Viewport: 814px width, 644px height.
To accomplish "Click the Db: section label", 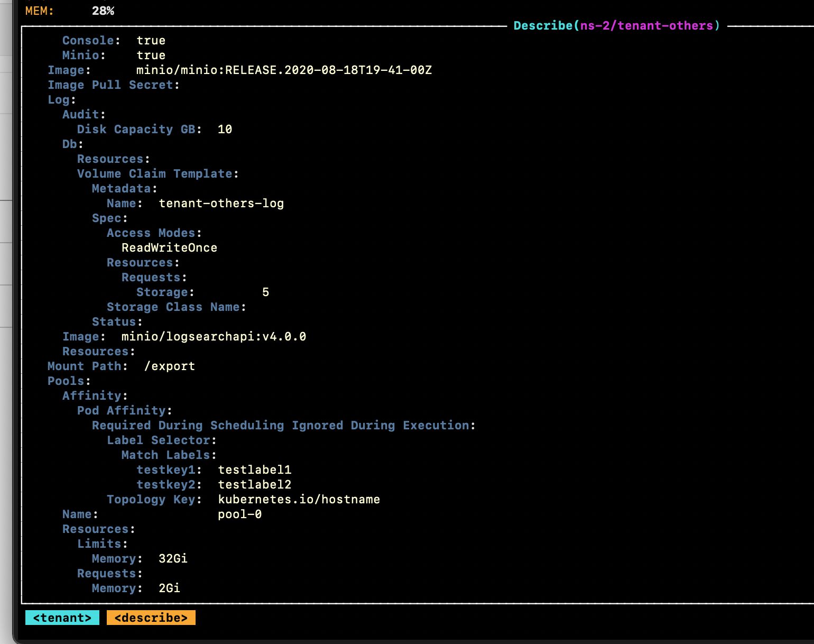I will click(x=73, y=144).
